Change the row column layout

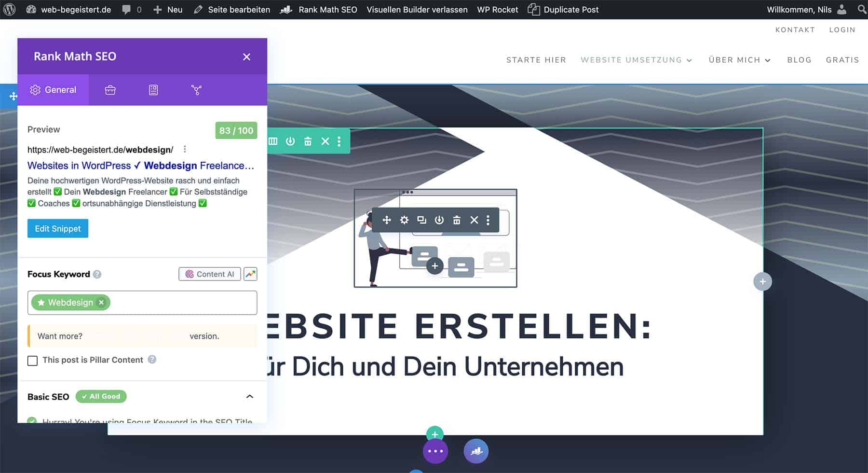tap(273, 141)
